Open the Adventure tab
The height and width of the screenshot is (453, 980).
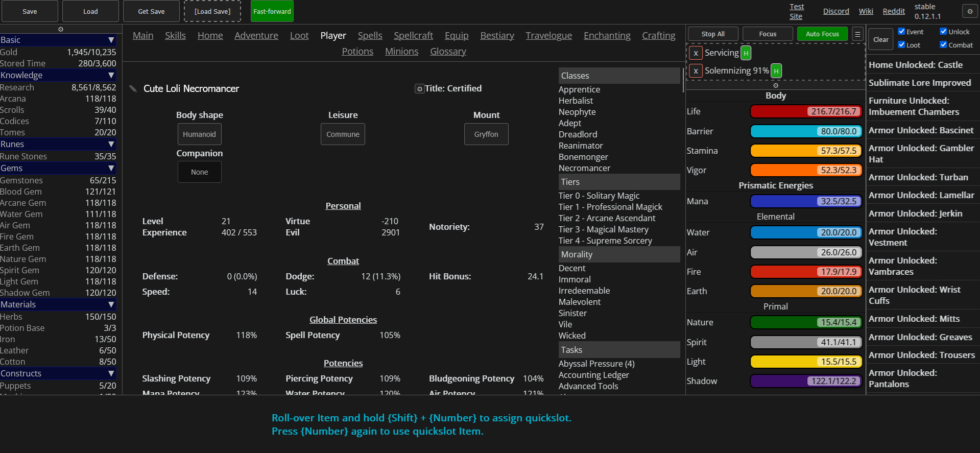coord(256,36)
